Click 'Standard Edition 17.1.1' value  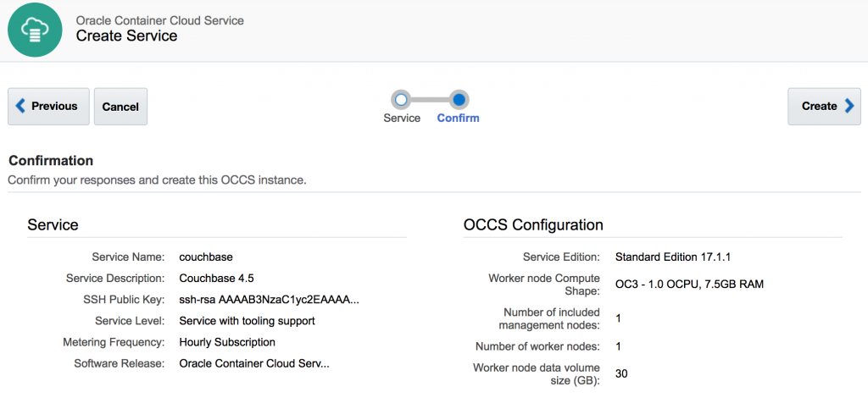(674, 257)
